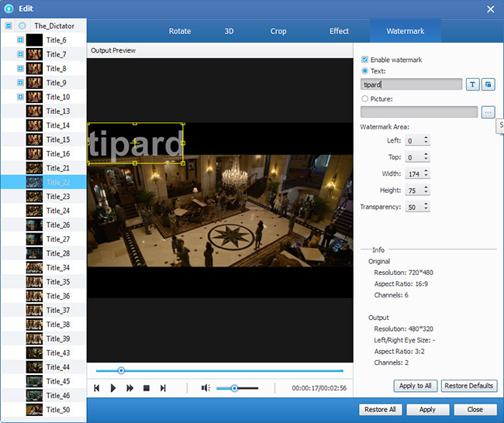Screen dimensions: 504x423
Task: Click the Restore All button
Action: pyautogui.click(x=380, y=410)
